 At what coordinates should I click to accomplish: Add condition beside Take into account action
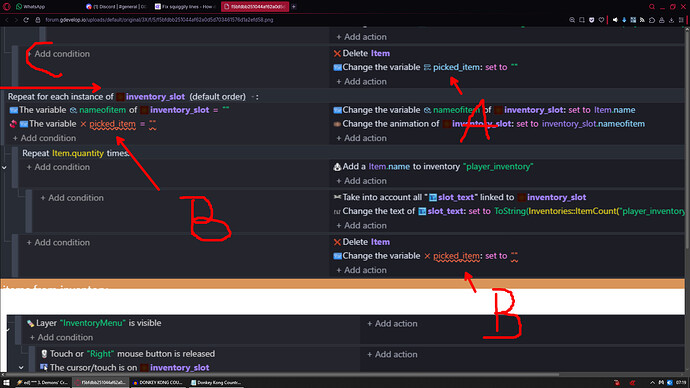pyautogui.click(x=72, y=198)
